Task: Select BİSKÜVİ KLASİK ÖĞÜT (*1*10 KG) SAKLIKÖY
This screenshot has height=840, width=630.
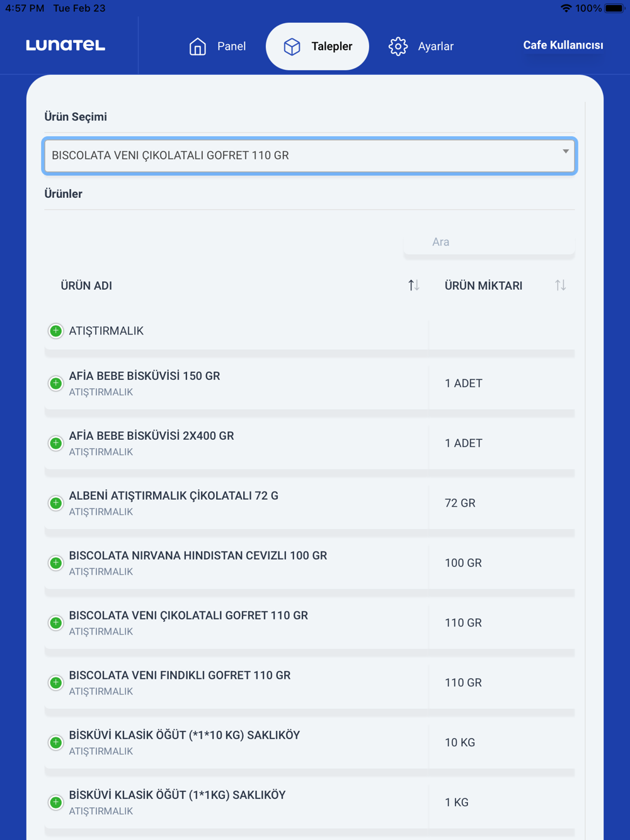Action: point(185,735)
